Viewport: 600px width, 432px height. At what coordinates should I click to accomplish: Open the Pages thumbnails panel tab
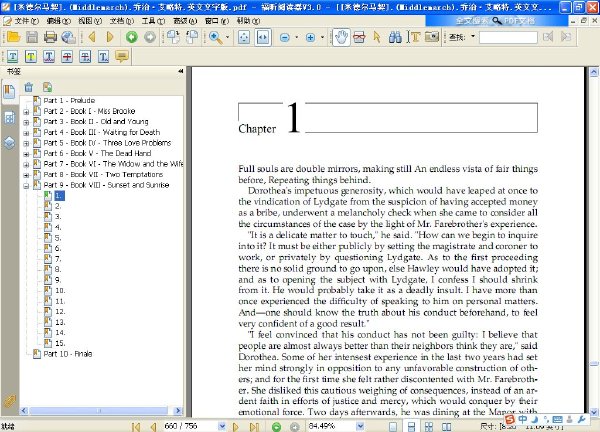[10, 118]
